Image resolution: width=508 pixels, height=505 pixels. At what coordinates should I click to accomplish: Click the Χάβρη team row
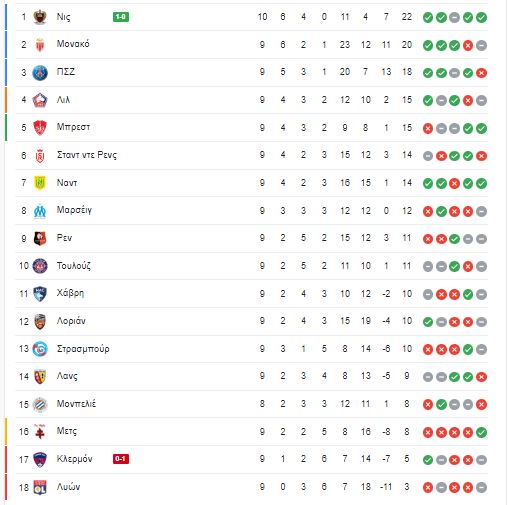[x=252, y=294]
